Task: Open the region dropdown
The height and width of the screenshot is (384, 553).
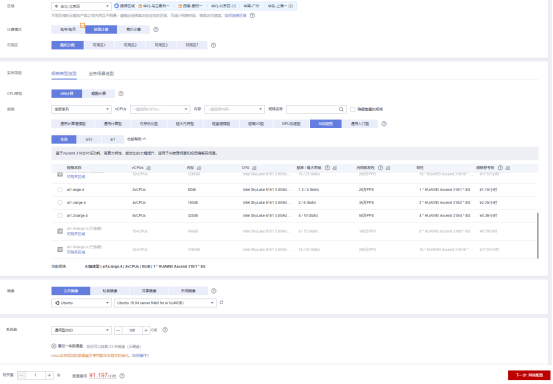Action: (81, 6)
